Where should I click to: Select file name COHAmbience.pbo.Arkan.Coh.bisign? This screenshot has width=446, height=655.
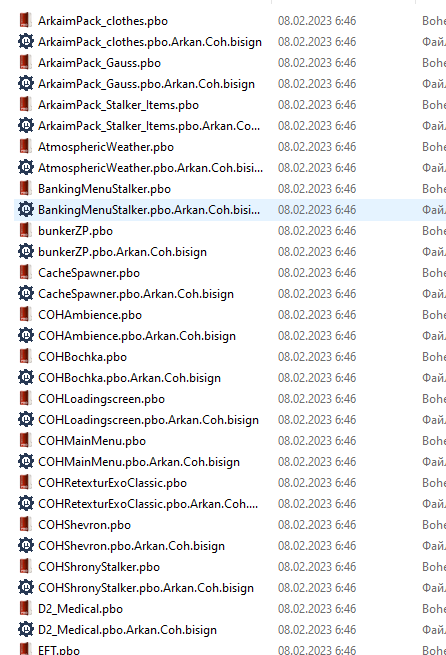(137, 336)
